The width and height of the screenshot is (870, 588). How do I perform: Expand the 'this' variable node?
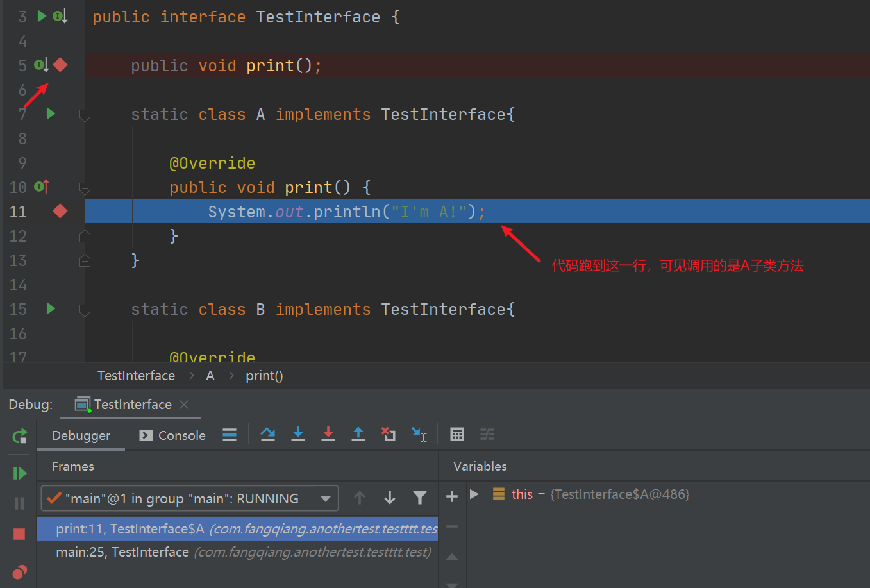click(474, 494)
